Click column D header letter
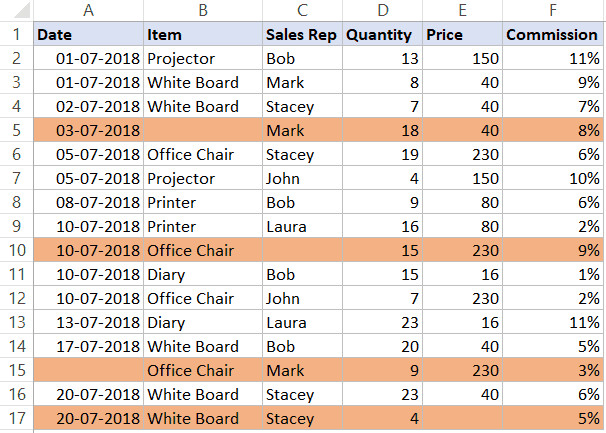The width and height of the screenshot is (606, 433). pos(382,10)
